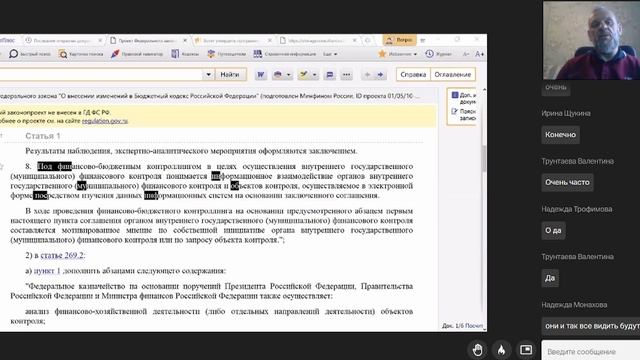The width and height of the screenshot is (640, 360).
Task: Switch to the 'Оглавление' tab
Action: (x=453, y=75)
